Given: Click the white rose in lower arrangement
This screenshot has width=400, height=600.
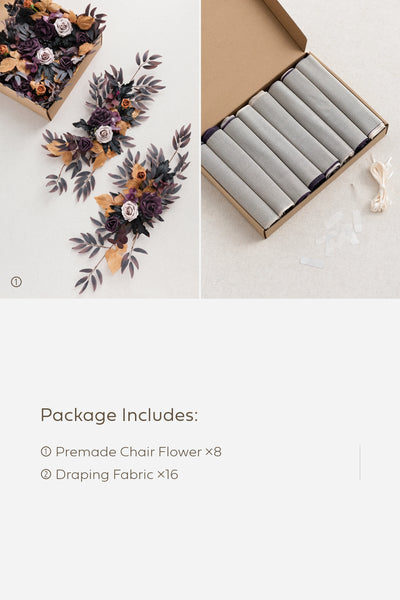Looking at the screenshot, I should 129,210.
